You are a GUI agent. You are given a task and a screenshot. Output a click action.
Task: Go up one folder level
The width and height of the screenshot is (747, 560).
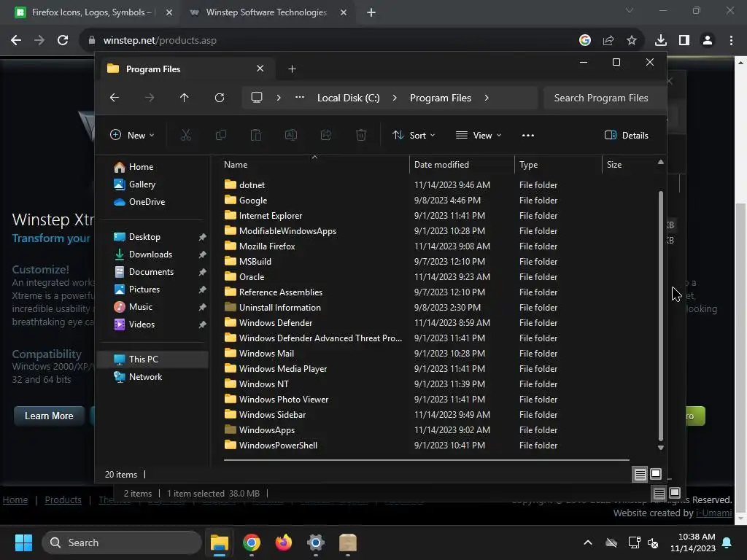(x=185, y=98)
